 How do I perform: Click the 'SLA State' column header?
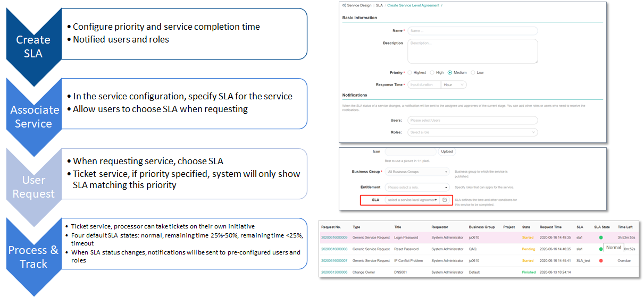[x=602, y=227]
